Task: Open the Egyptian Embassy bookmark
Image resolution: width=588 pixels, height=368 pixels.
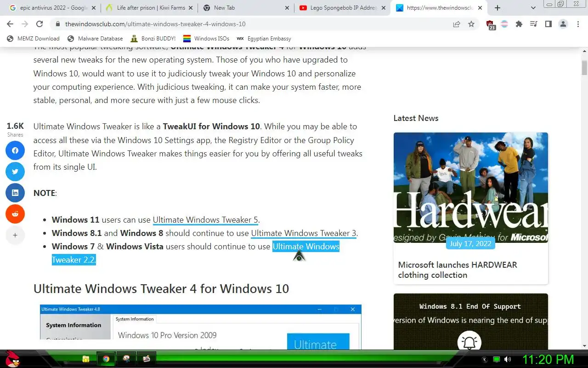Action: pyautogui.click(x=264, y=39)
